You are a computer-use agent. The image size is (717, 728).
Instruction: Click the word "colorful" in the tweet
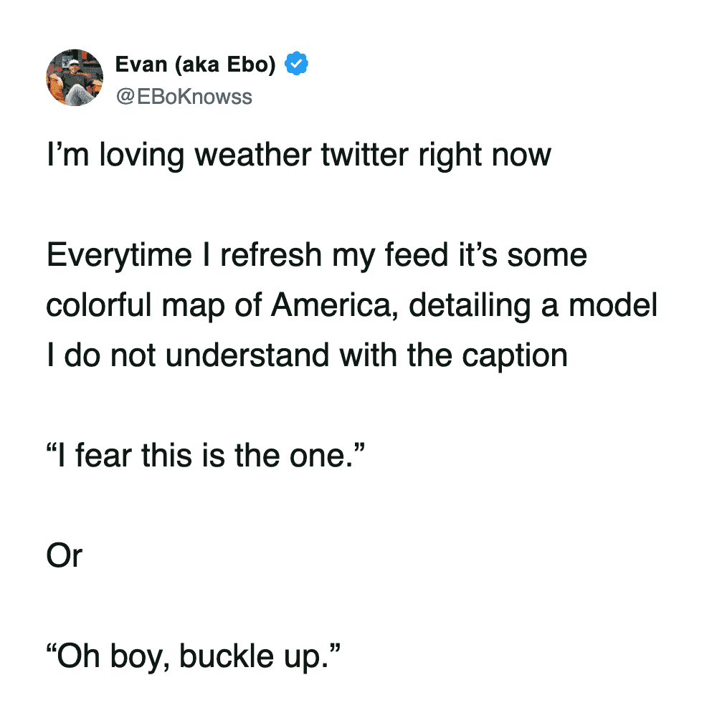(97, 306)
